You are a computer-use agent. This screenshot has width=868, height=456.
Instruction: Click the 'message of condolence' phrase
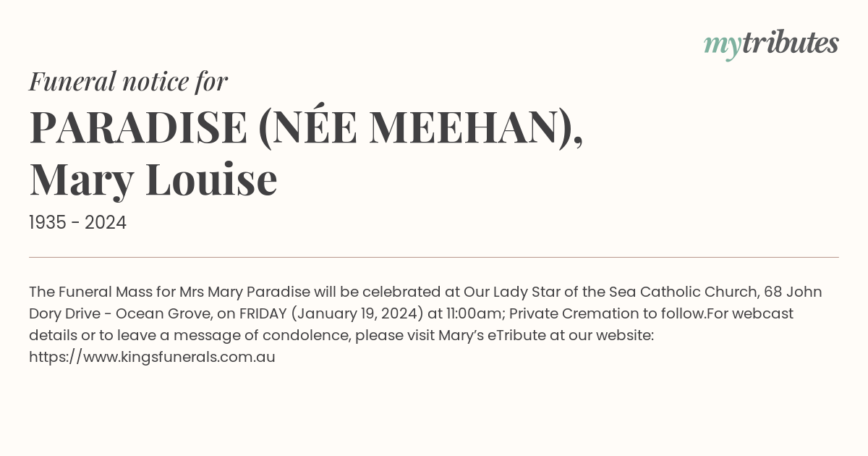[269, 335]
